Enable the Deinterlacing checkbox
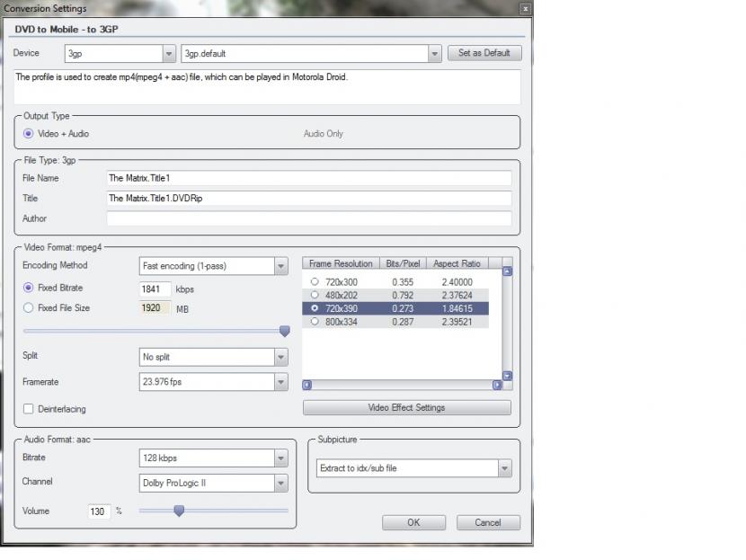Screen dimensions: 746x560 (x=29, y=409)
